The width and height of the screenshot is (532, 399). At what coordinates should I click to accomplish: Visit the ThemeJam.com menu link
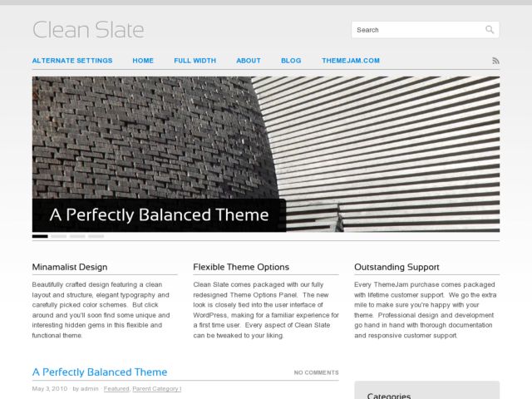(x=351, y=61)
